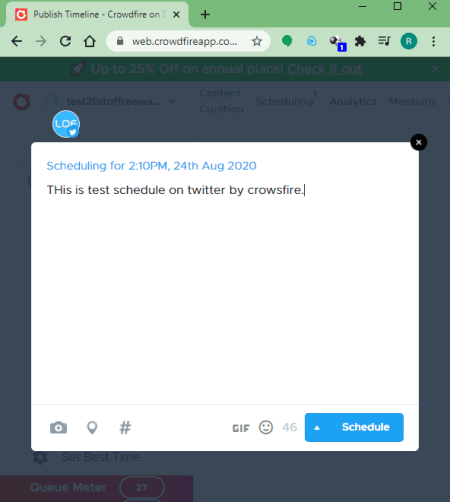450x502 pixels.
Task: Focus the web.crowdfireapp.com address bar
Action: pos(184,41)
